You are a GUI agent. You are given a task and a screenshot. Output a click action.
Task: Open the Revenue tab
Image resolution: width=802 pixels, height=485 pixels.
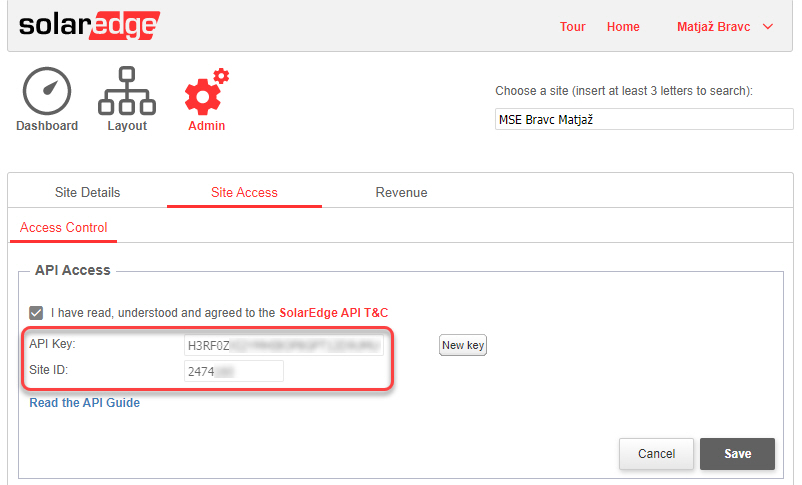click(402, 192)
